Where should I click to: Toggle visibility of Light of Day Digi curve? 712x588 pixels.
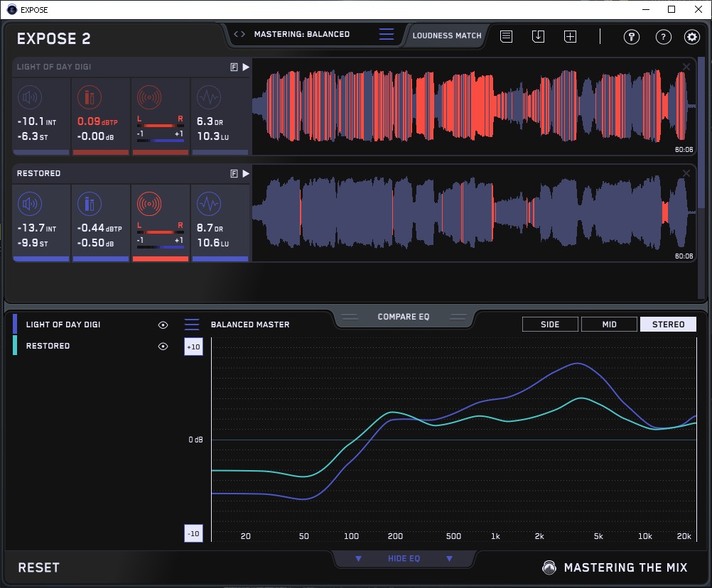163,325
